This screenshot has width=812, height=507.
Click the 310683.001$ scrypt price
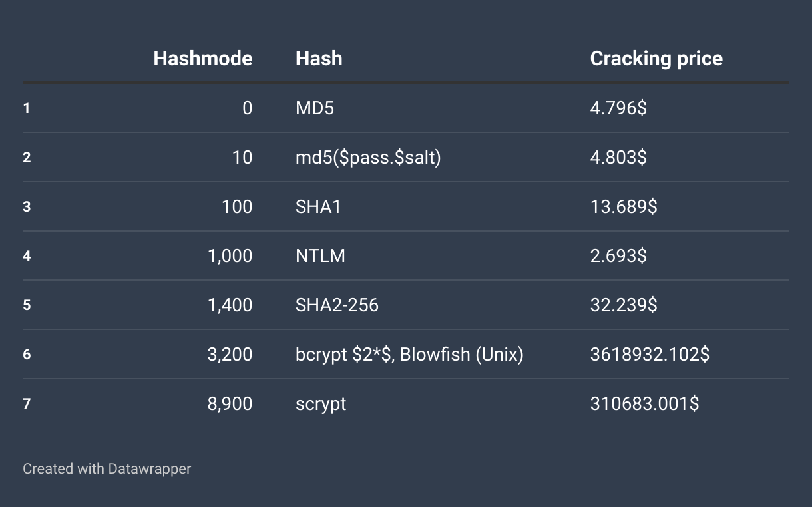644,403
